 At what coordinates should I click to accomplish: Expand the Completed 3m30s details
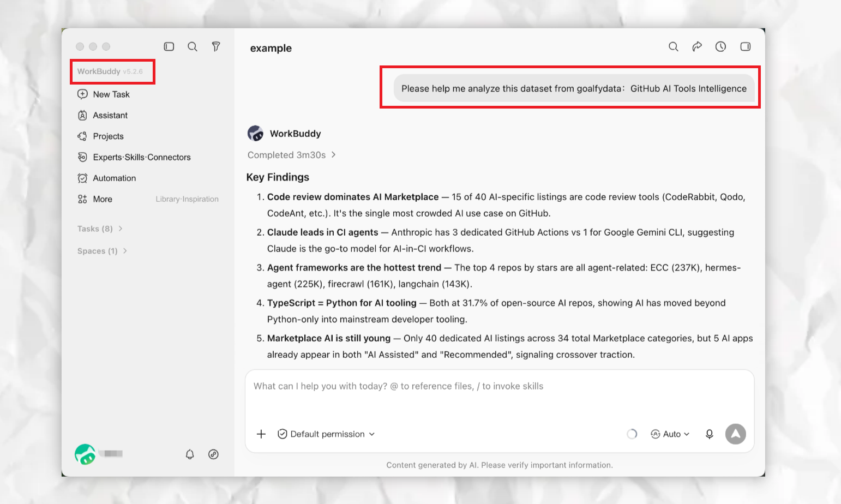(292, 155)
